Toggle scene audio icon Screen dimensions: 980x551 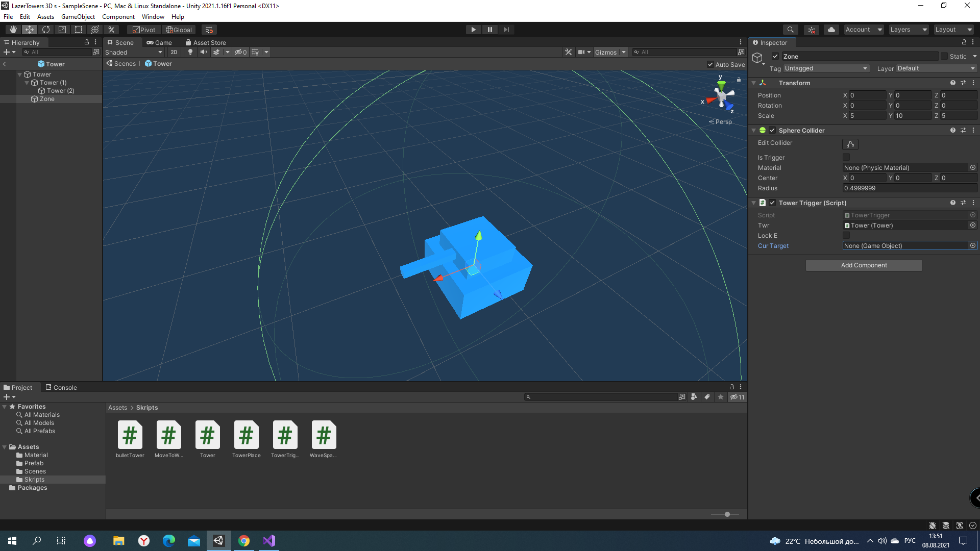click(204, 52)
